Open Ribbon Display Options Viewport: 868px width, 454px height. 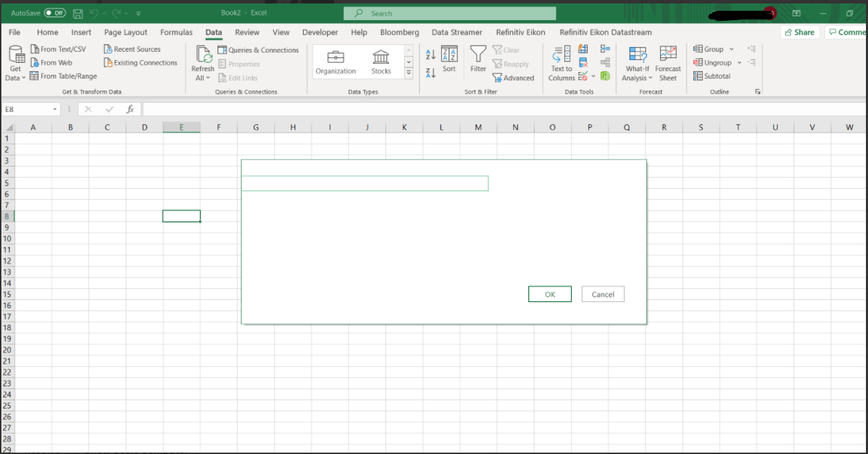(x=796, y=13)
